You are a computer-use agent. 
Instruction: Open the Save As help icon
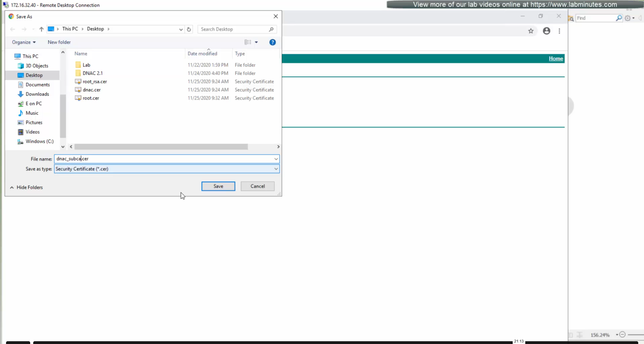pyautogui.click(x=272, y=42)
